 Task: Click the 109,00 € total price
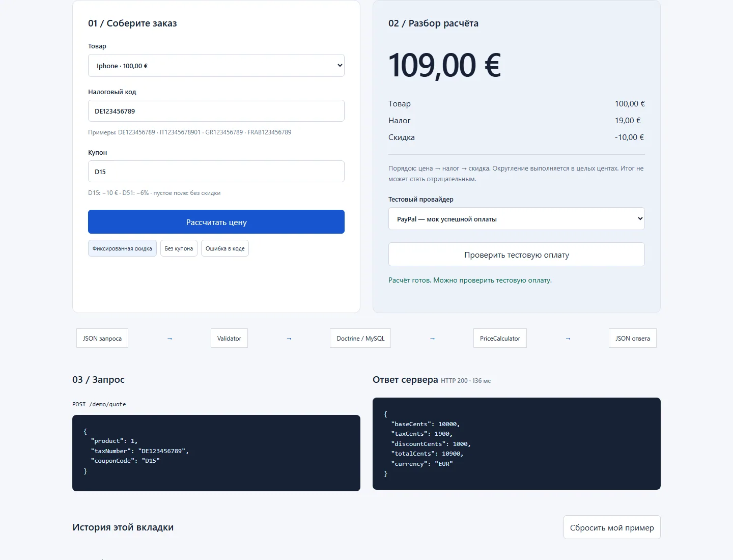click(x=444, y=66)
